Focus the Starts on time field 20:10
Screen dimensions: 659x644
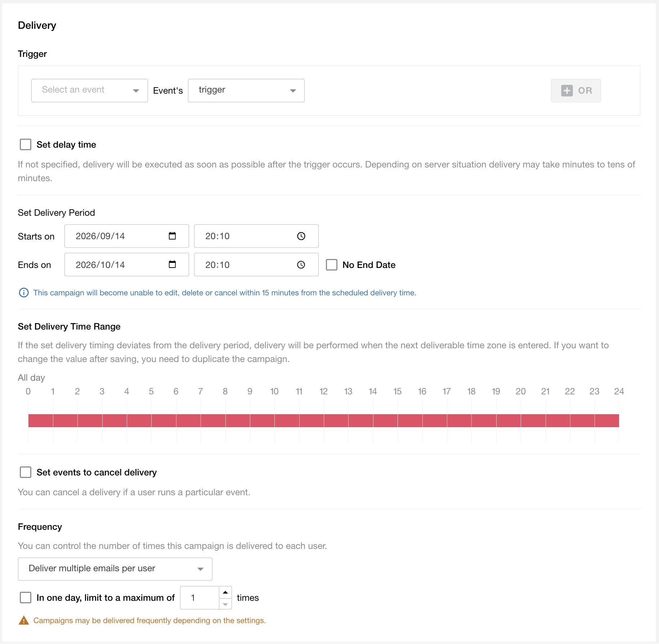[256, 236]
